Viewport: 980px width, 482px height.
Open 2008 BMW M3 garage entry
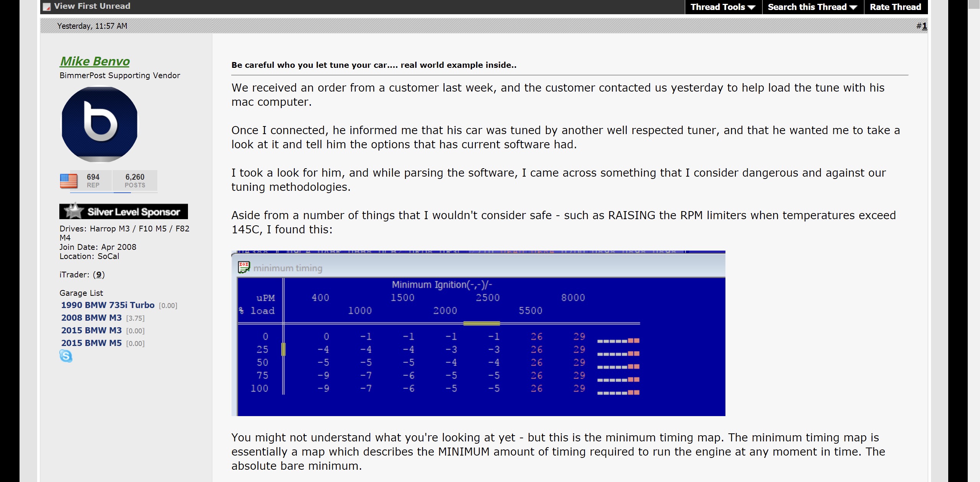tap(91, 318)
